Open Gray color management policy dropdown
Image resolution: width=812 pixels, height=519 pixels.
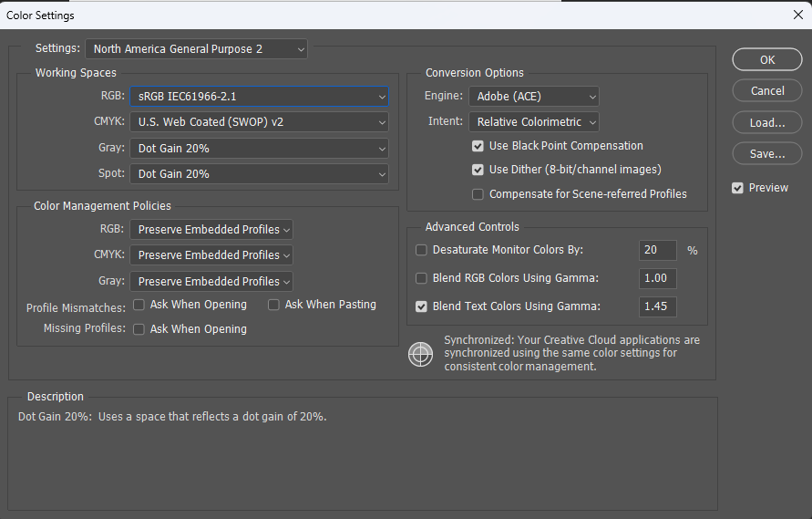coord(211,282)
